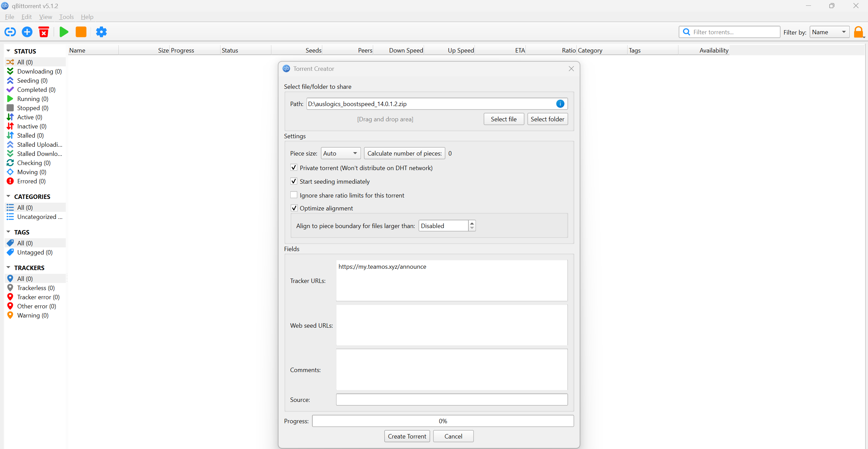This screenshot has width=868, height=449.
Task: Click the Create Torrent button
Action: tap(407, 436)
